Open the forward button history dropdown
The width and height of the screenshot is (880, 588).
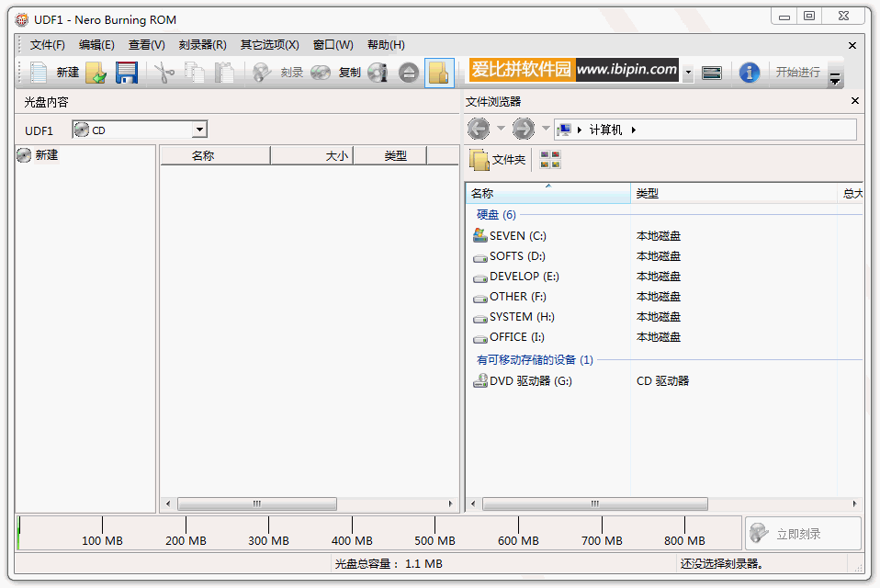(546, 129)
